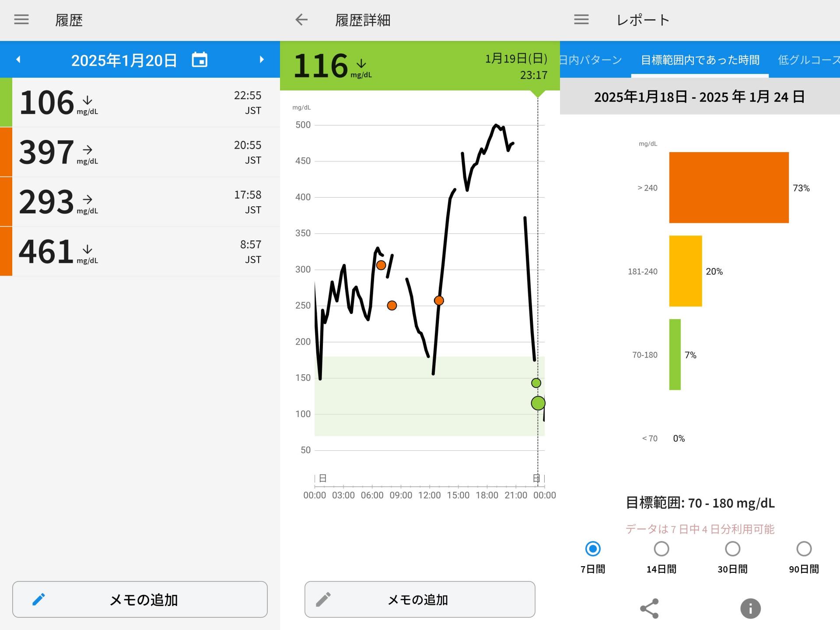The height and width of the screenshot is (630, 840).
Task: Select the 90日間 radio button
Action: 804,549
